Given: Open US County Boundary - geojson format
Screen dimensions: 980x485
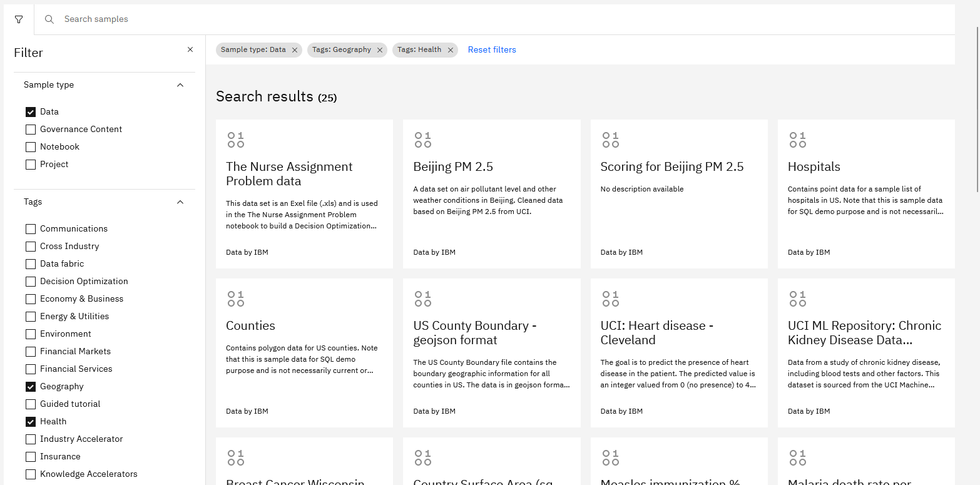Looking at the screenshot, I should 474,333.
